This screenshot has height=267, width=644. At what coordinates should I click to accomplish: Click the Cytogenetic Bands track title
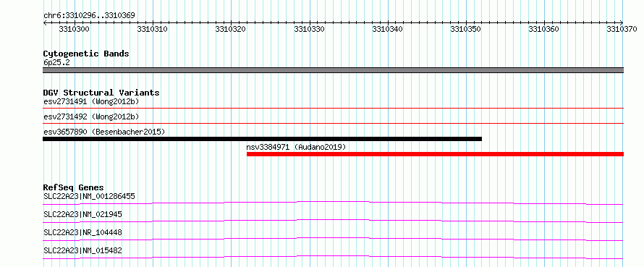[x=86, y=54]
